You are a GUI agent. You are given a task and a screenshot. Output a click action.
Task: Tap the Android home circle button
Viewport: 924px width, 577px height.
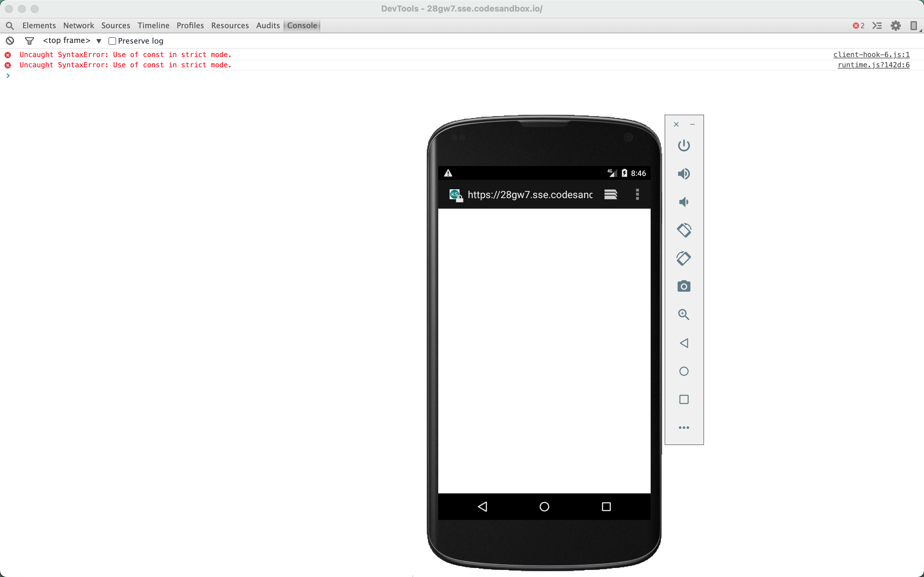pos(544,506)
